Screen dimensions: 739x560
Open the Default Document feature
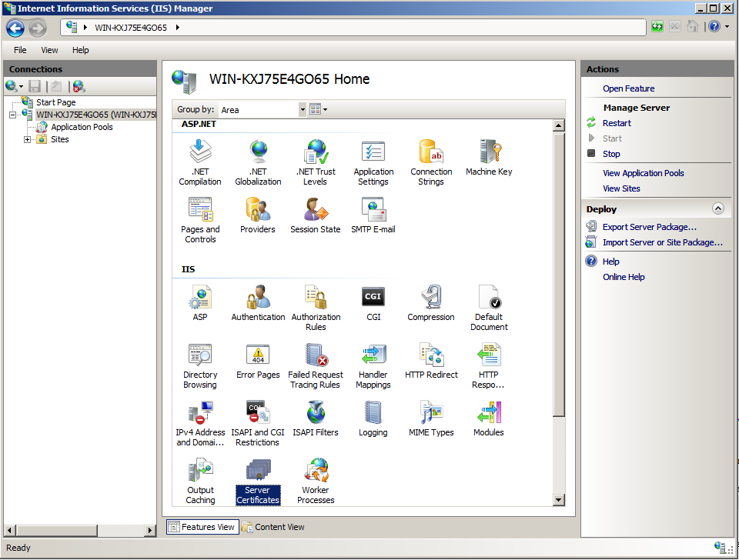(x=489, y=308)
